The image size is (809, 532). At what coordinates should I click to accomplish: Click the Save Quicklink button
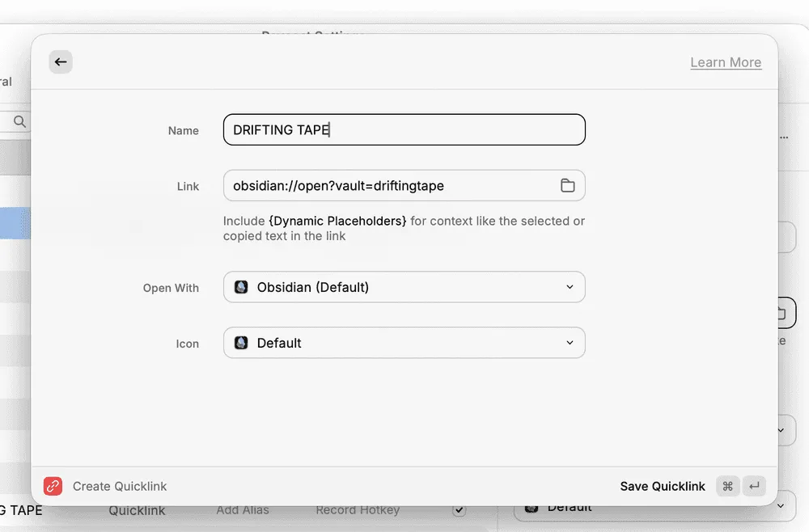pyautogui.click(x=662, y=486)
